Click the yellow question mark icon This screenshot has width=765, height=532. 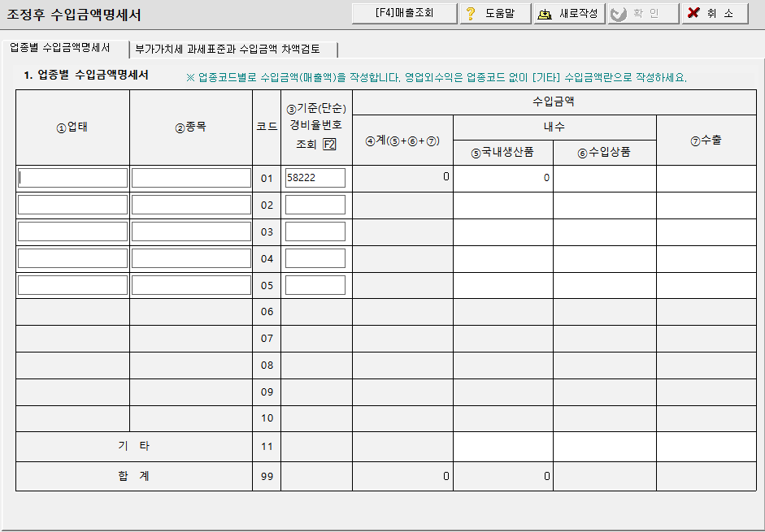(x=471, y=14)
